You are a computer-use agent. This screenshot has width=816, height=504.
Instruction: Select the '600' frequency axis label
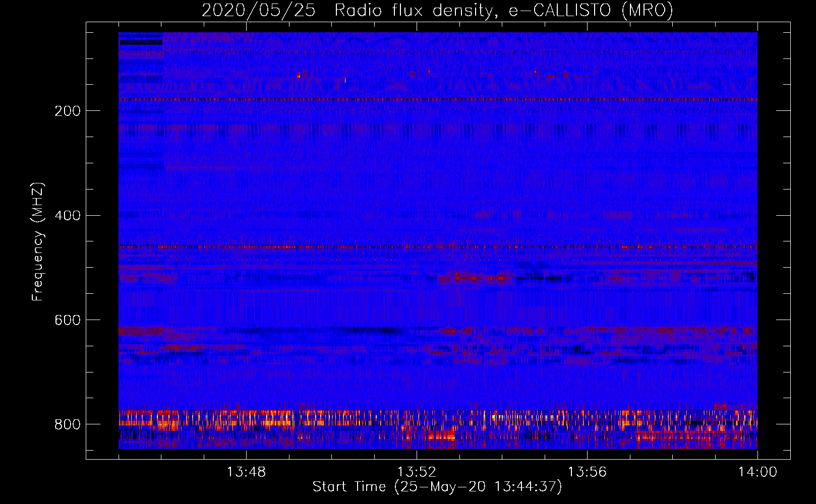(x=68, y=320)
